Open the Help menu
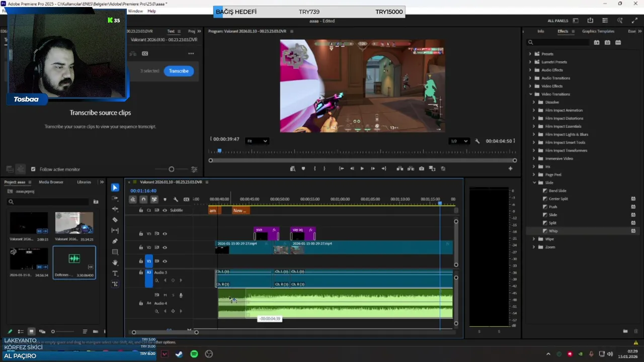The width and height of the screenshot is (644, 362). 151,11
